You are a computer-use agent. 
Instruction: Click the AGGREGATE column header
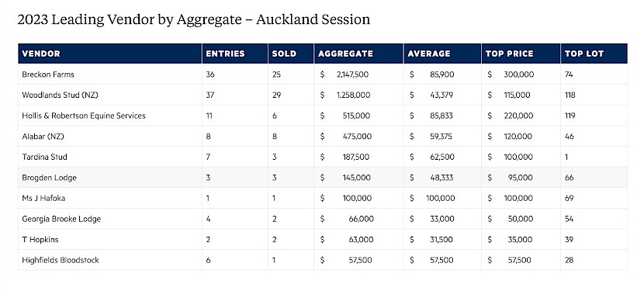click(x=345, y=54)
